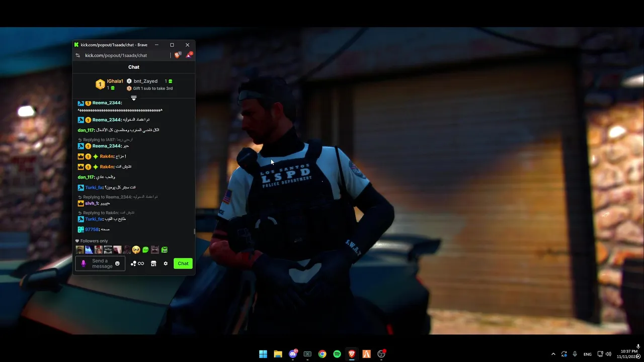Insert the yellow pleading-face quick emote
Screen dimensions: 644x362
coord(136,250)
